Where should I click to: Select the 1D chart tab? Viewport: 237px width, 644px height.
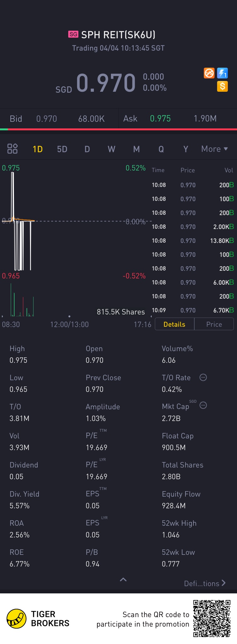pos(38,149)
